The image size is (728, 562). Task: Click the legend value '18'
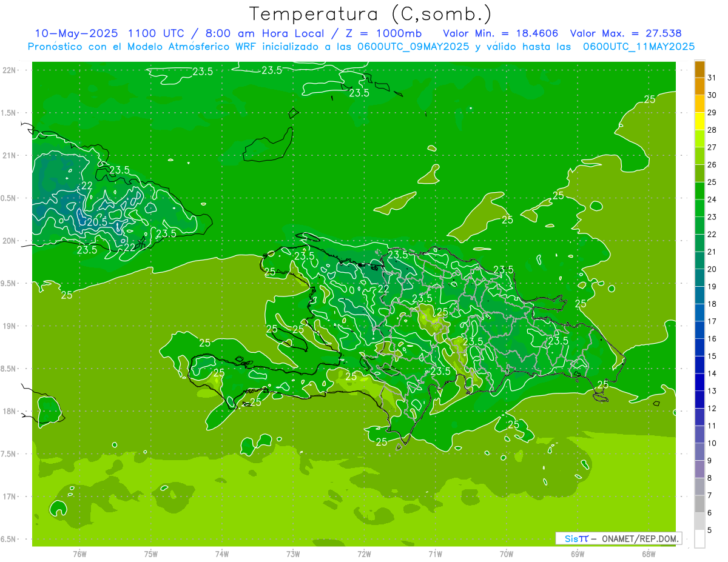[712, 304]
